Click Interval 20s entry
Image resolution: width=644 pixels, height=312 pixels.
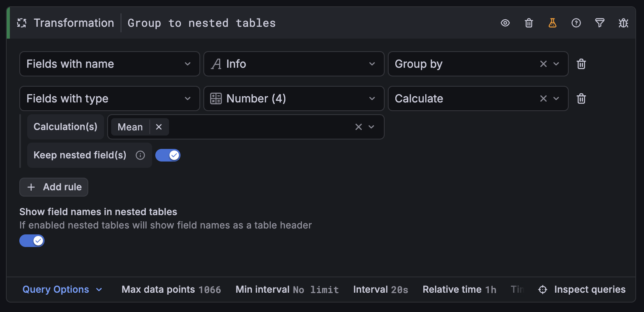tap(381, 290)
